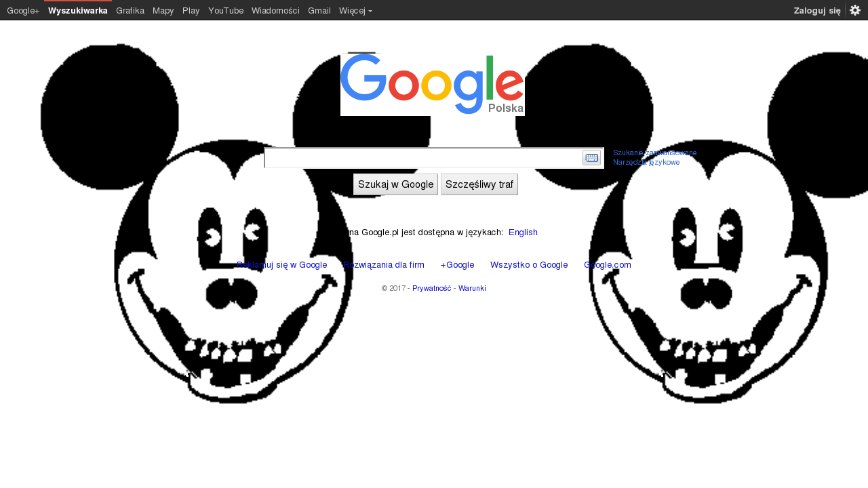
Task: Open YouTube from the navigation bar
Action: pos(226,10)
